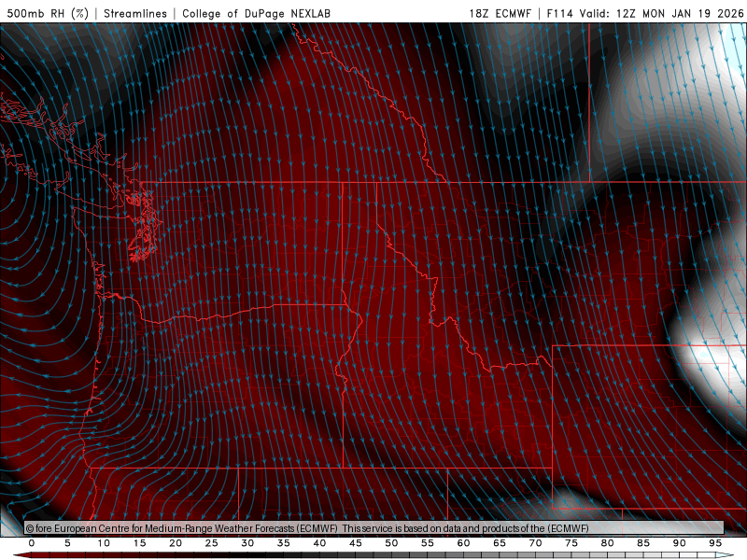Click the "70" value on the color scale
747x560 pixels.
coord(535,543)
